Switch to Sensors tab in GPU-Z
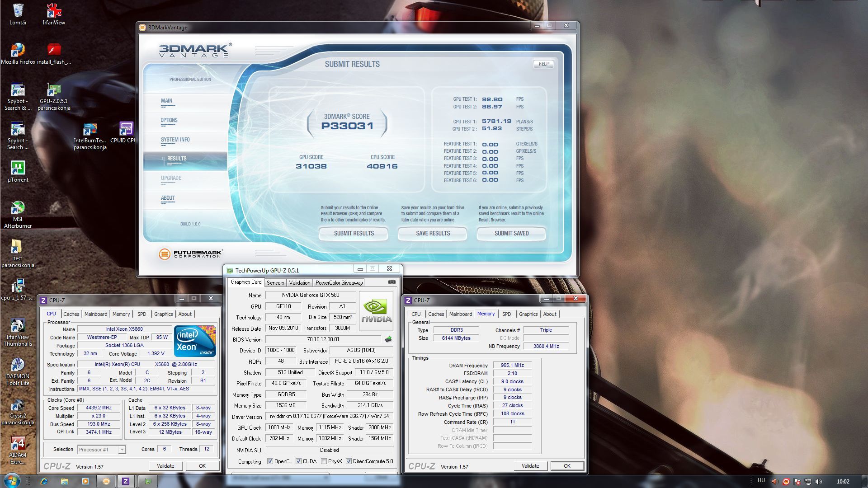This screenshot has width=868, height=488. pyautogui.click(x=275, y=283)
